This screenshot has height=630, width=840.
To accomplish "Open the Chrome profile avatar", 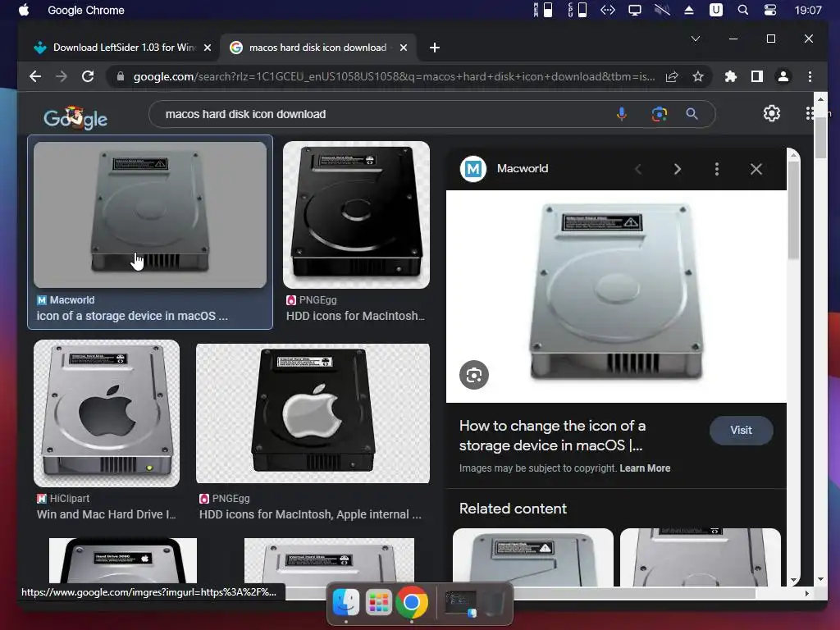I will click(783, 76).
